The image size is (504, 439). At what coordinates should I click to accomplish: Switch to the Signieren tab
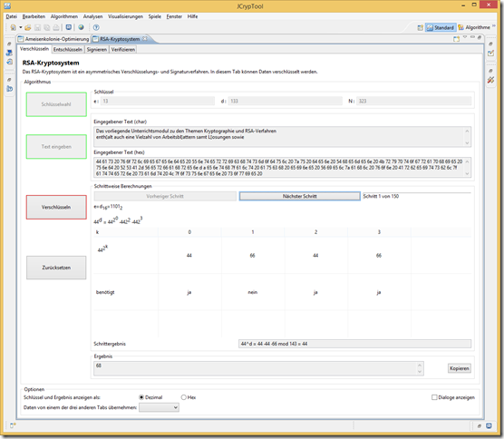coord(96,50)
